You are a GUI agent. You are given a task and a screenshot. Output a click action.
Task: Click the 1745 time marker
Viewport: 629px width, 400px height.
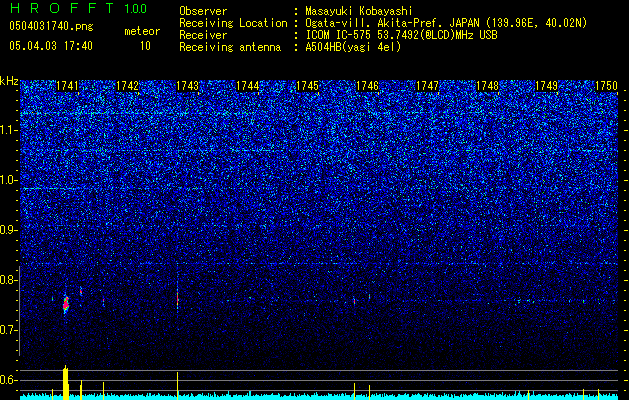[x=307, y=86]
